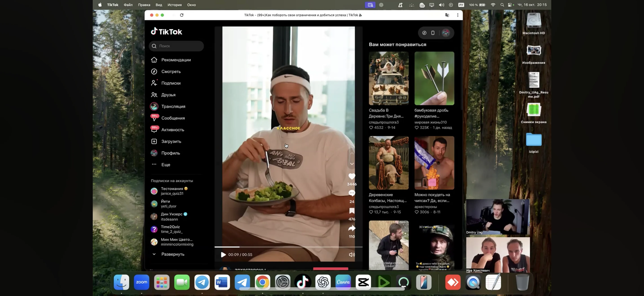The height and width of the screenshot is (296, 644).
Task: Go to next video chevron down
Action: click(x=352, y=164)
